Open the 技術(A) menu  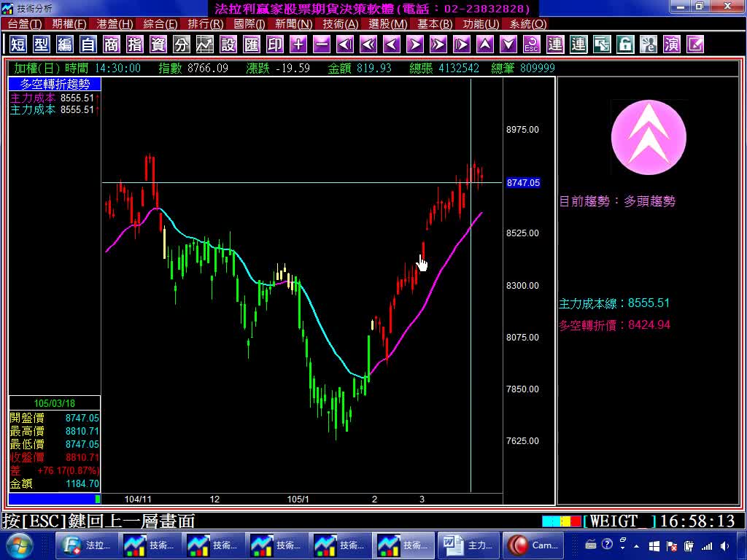341,24
